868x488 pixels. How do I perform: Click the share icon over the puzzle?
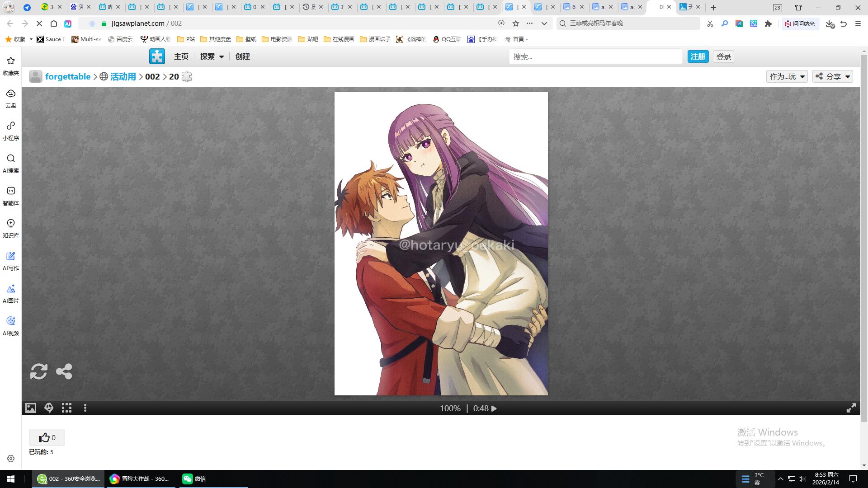click(x=64, y=371)
